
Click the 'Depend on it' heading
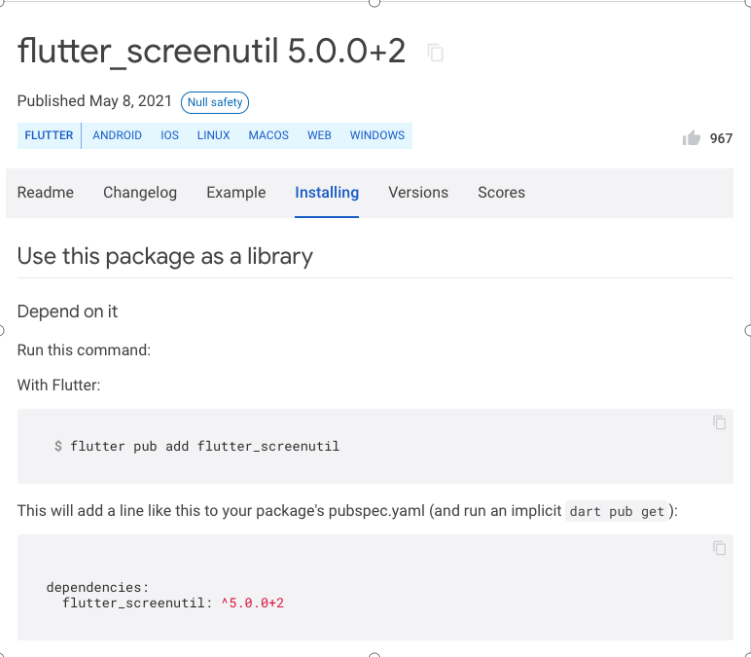68,312
